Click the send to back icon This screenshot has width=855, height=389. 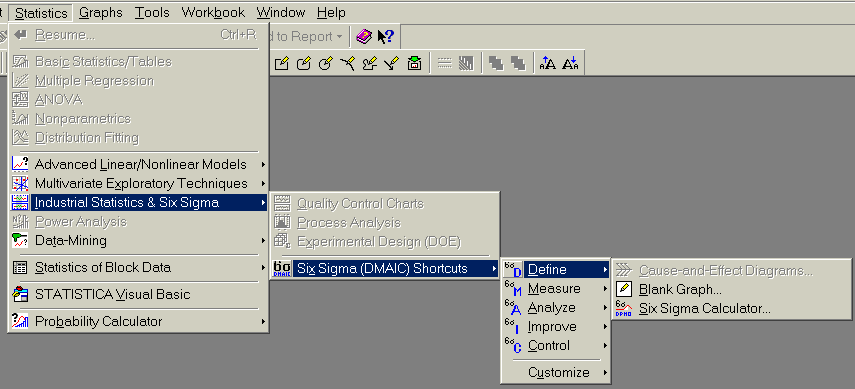517,64
